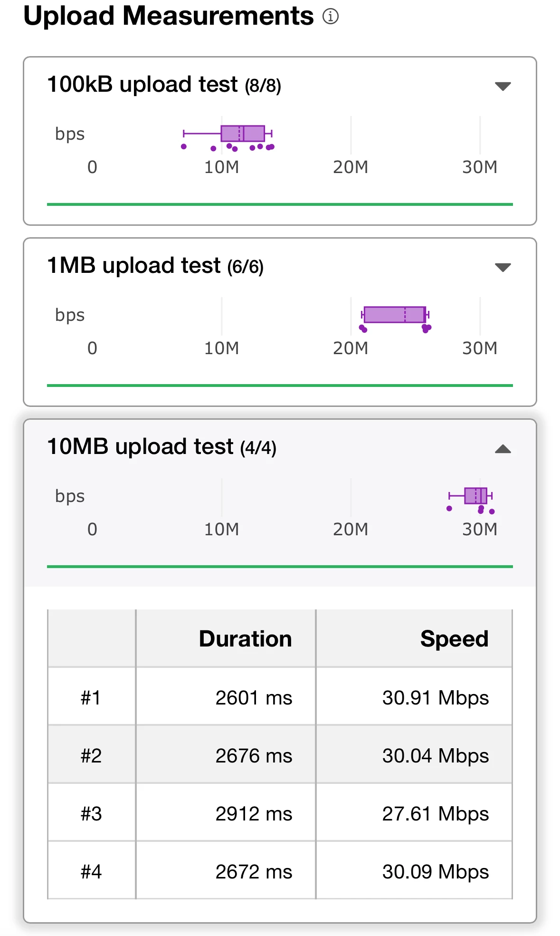Click the 27.61 Mbps speed cell
Screen dimensions: 560x936
(435, 814)
